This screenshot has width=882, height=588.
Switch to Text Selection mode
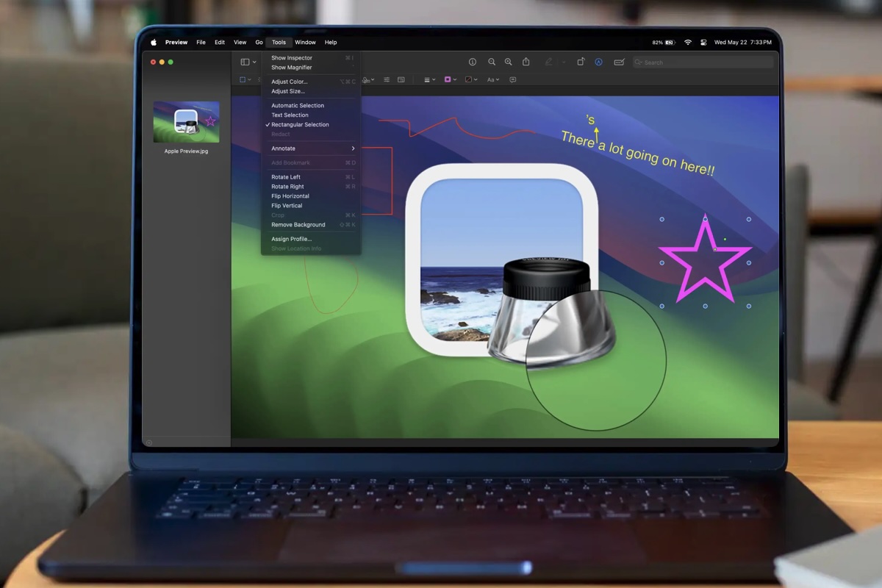point(290,115)
